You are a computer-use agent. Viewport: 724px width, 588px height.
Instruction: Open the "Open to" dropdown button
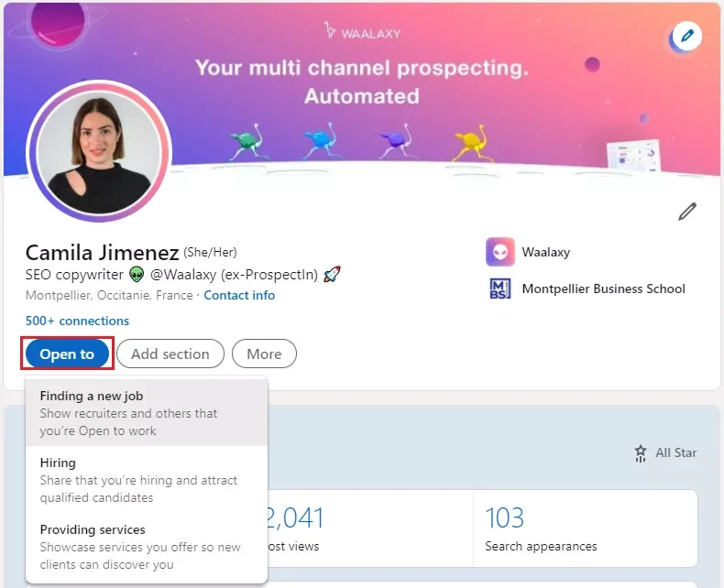pos(67,354)
